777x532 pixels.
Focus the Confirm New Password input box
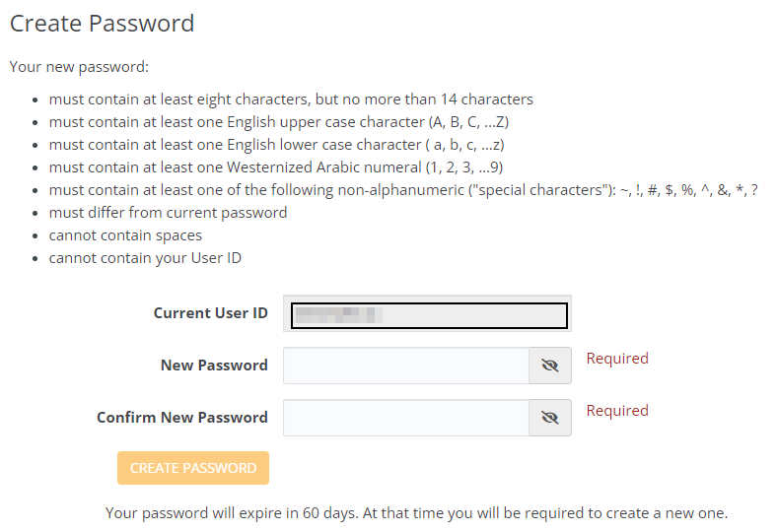[406, 418]
